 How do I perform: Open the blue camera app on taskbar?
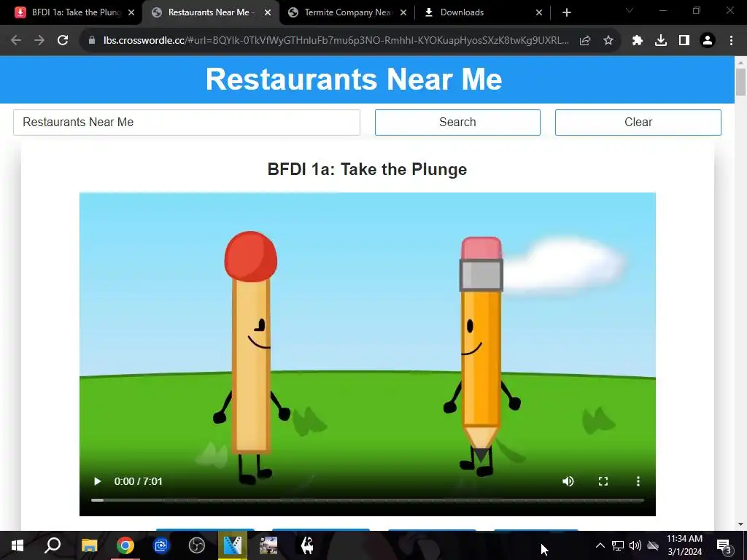click(161, 545)
